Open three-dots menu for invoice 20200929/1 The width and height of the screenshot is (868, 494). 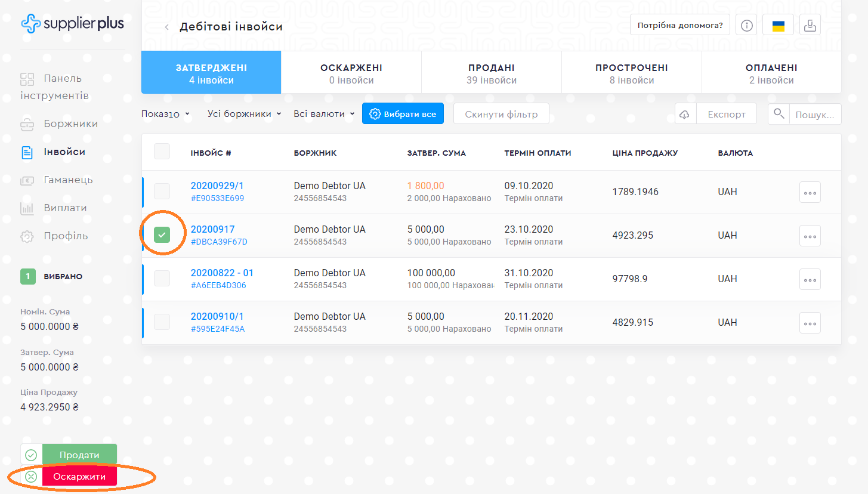810,193
